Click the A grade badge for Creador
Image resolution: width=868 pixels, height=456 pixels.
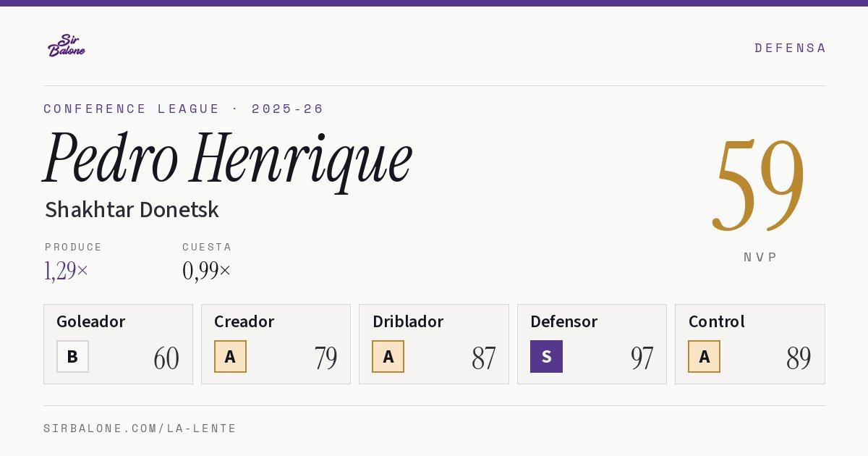point(230,356)
